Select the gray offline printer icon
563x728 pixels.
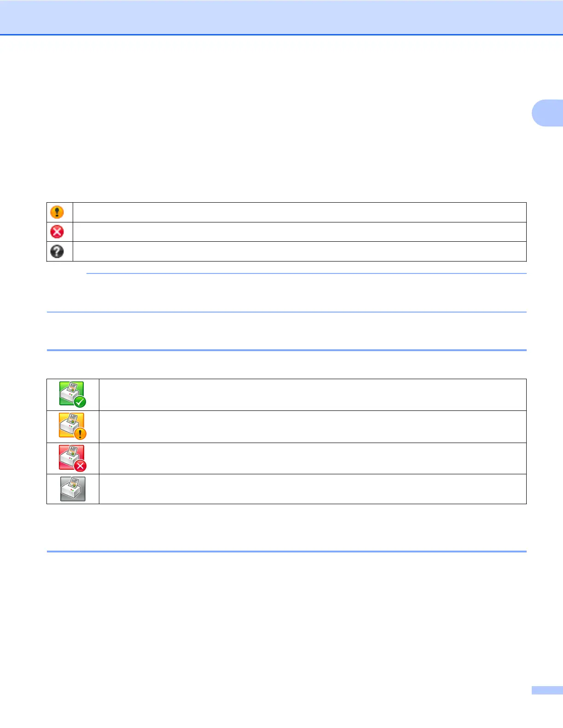73,489
